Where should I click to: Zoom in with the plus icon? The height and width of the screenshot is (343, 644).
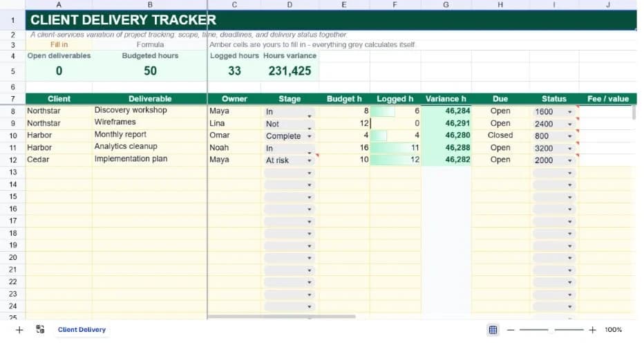pyautogui.click(x=592, y=330)
